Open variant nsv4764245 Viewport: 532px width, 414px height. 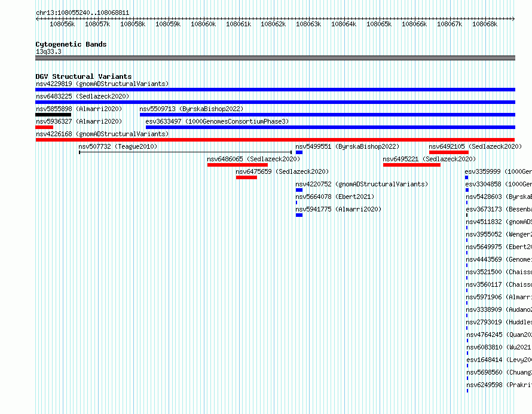(499, 335)
